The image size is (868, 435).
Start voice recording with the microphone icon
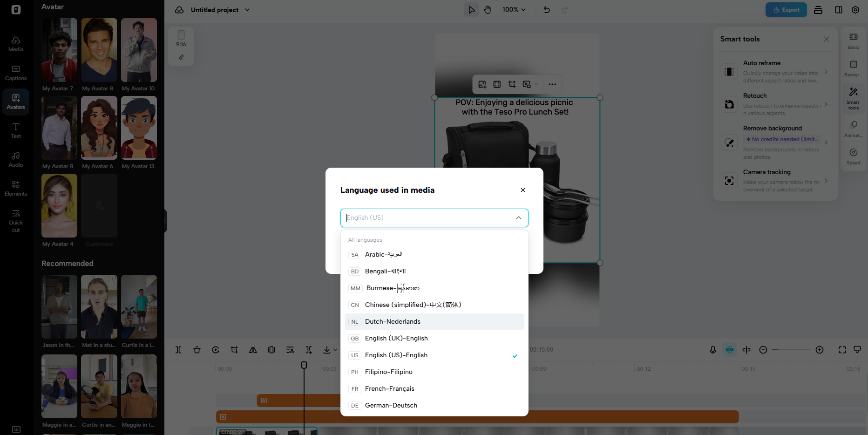713,350
